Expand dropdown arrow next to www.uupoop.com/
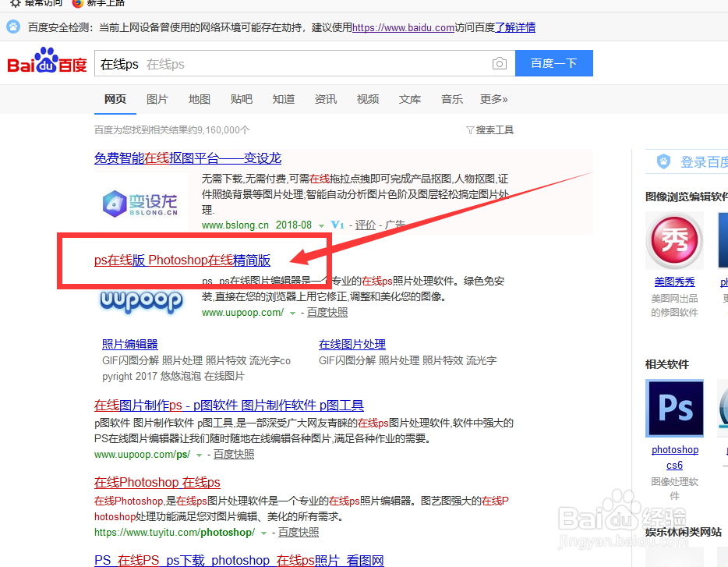The image size is (728, 567). point(292,314)
